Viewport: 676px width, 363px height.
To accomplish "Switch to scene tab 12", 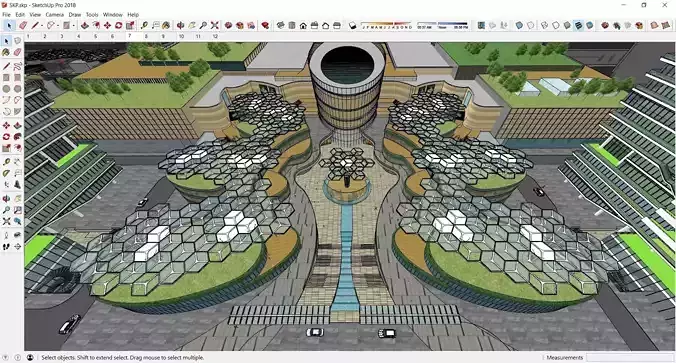I will tap(215, 37).
